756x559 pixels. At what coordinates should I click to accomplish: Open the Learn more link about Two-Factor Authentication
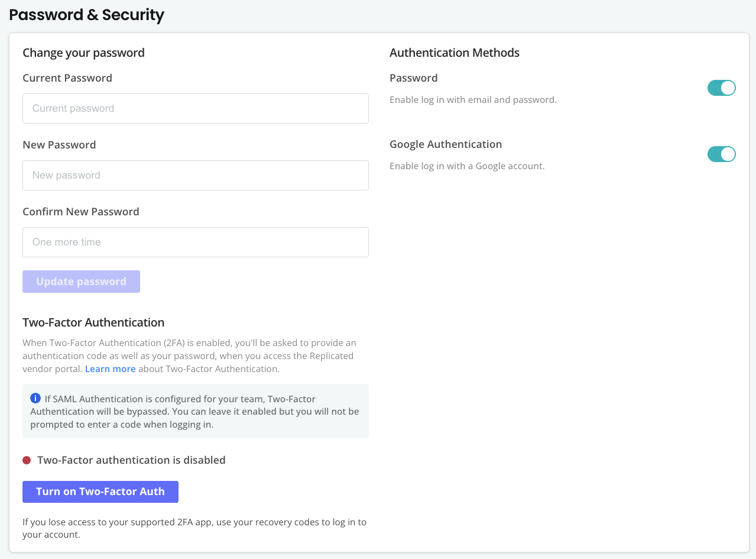[x=110, y=369]
